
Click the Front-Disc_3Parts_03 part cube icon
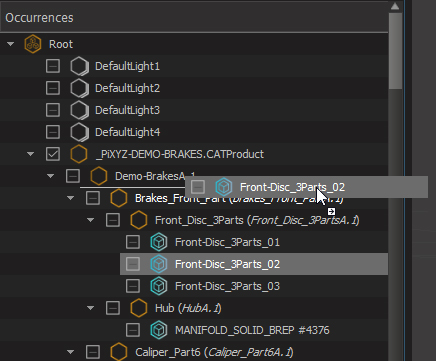159,286
